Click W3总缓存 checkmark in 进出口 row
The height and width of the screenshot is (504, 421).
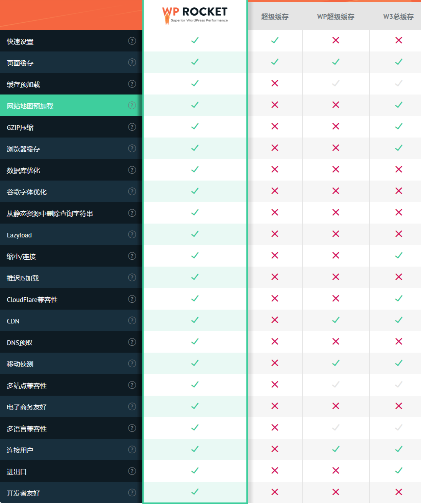(x=399, y=471)
